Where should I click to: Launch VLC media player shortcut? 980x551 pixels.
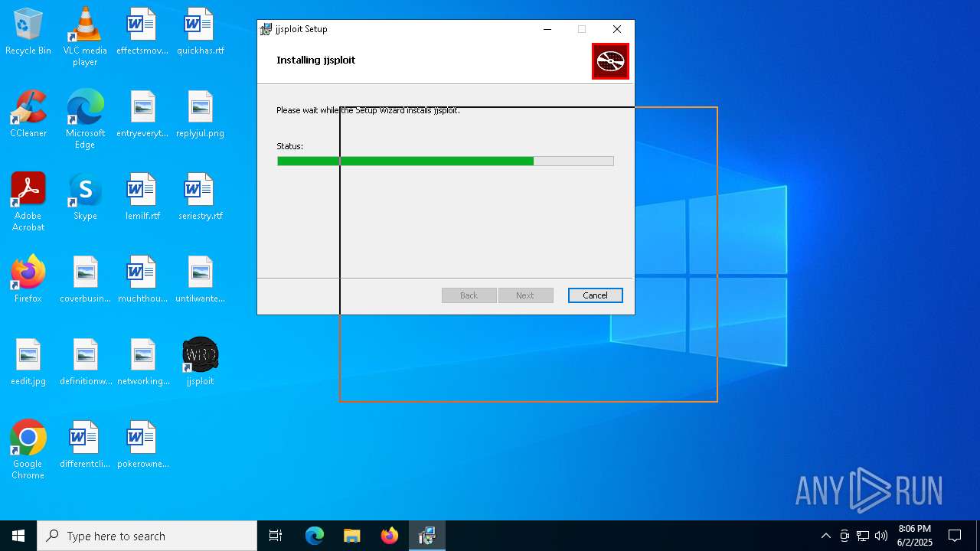tap(85, 36)
